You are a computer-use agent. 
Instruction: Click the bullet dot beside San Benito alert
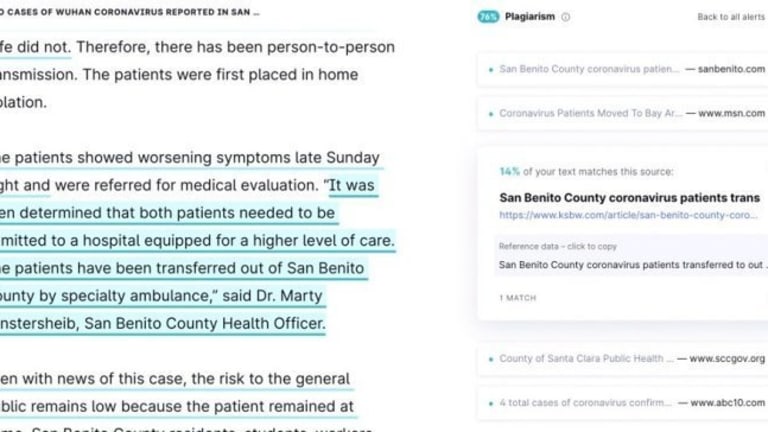pos(491,70)
